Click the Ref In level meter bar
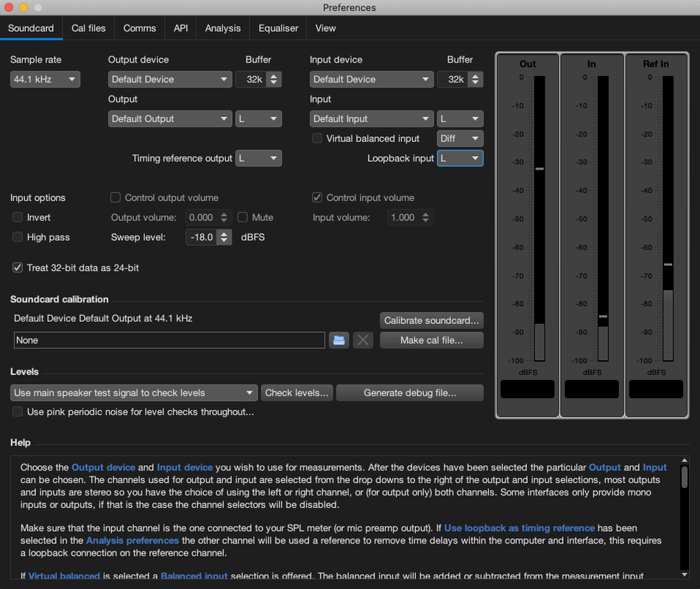This screenshot has width=700, height=589. click(668, 218)
